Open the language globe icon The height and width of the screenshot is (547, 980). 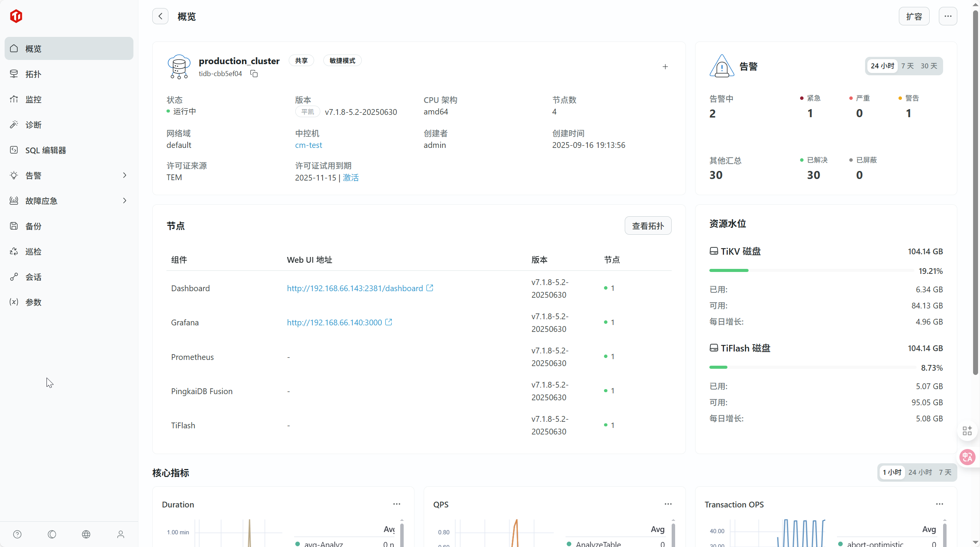coord(86,534)
